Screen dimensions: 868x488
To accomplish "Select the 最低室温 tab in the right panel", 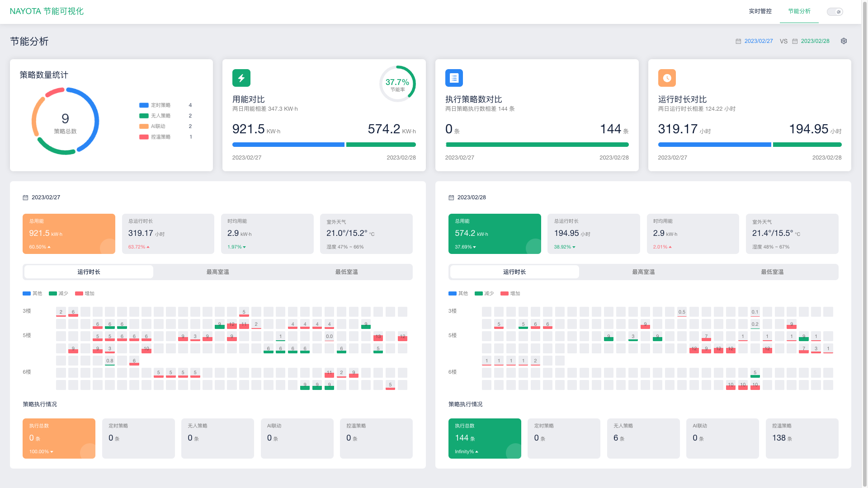I will click(x=772, y=272).
